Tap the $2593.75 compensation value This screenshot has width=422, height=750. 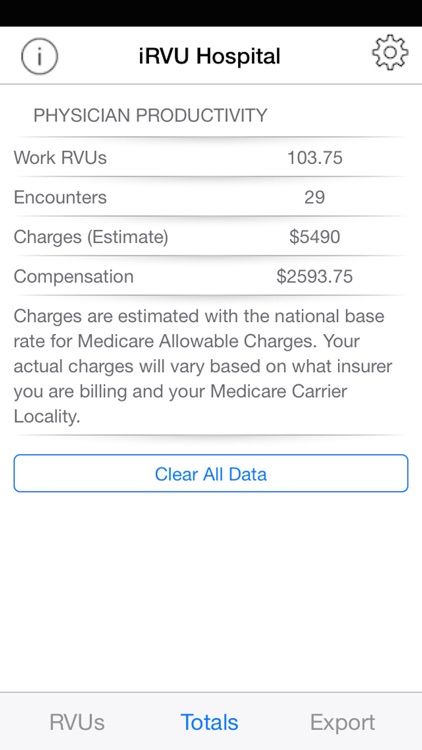coord(314,276)
